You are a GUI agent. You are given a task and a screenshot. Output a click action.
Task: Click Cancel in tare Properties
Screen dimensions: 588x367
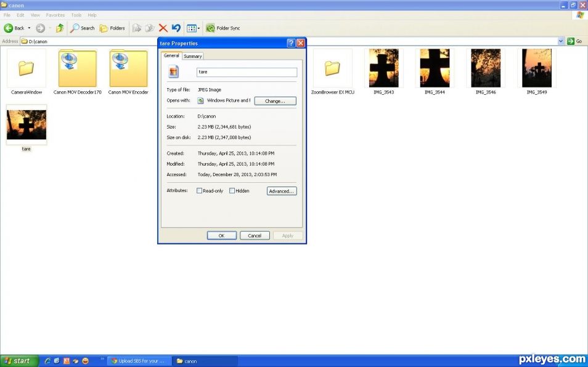pos(255,236)
